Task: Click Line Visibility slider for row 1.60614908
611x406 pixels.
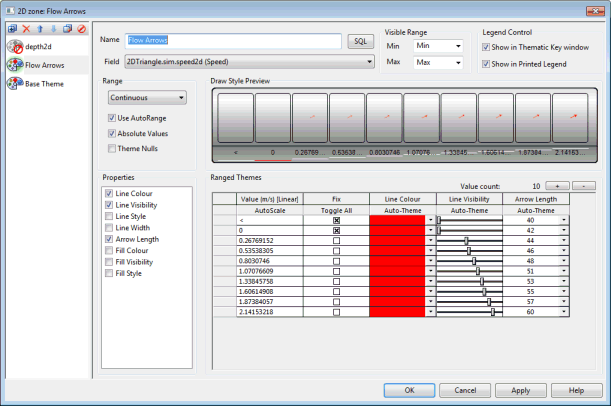Action: 469,291
